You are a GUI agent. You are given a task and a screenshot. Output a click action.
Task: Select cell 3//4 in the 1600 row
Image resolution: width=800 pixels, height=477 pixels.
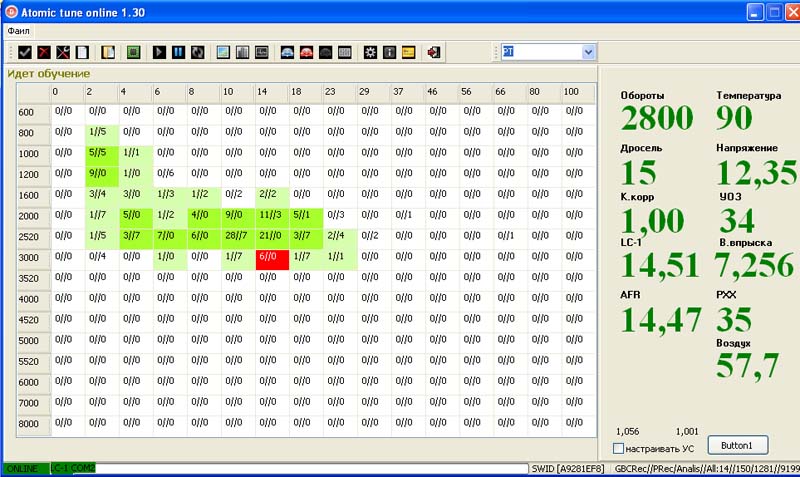point(102,197)
